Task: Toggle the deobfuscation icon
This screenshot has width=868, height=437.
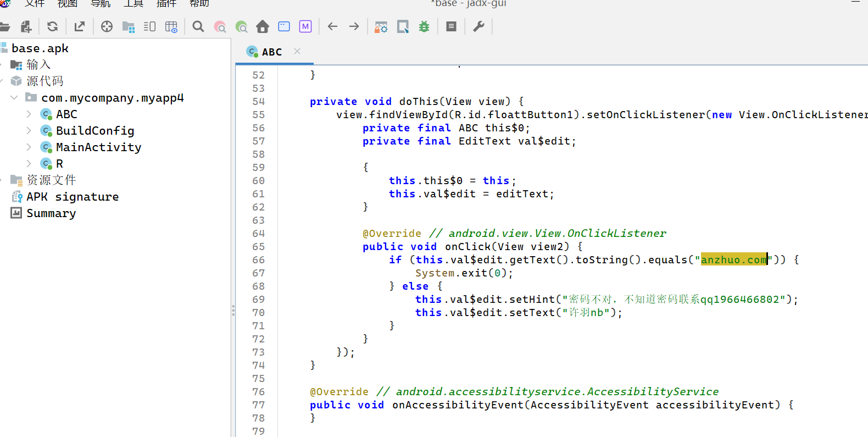Action: click(381, 26)
